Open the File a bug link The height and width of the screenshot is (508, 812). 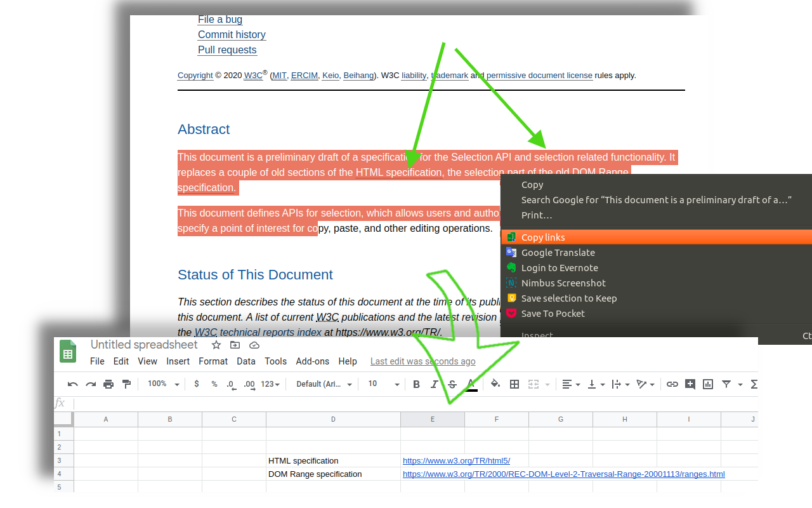click(x=220, y=20)
